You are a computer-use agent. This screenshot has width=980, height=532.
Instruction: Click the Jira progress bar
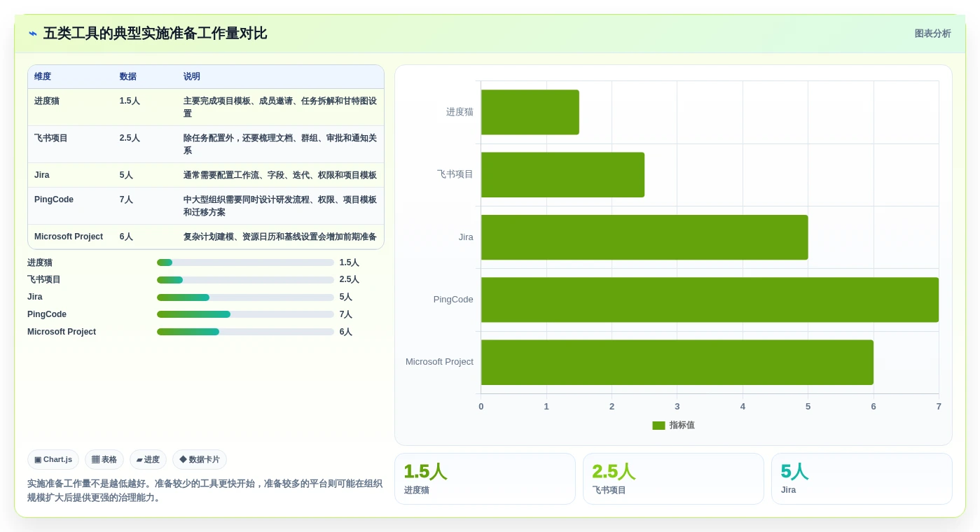[x=245, y=297]
